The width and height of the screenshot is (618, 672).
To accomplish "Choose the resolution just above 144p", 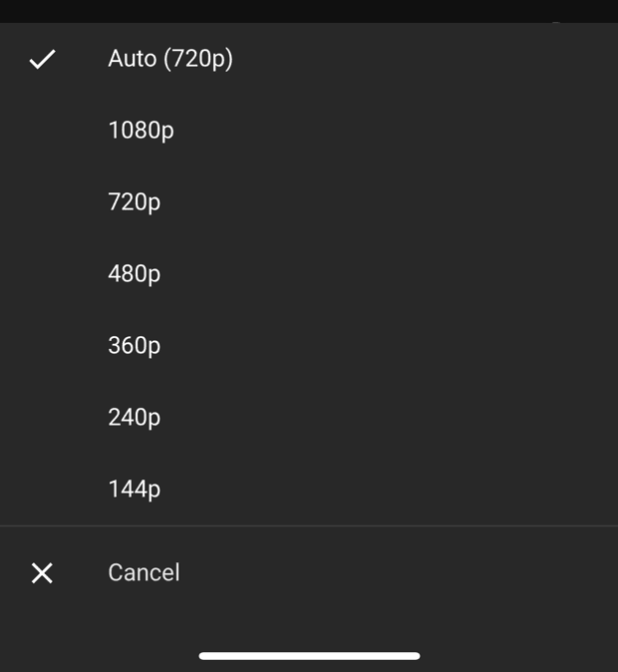I will pyautogui.click(x=134, y=418).
